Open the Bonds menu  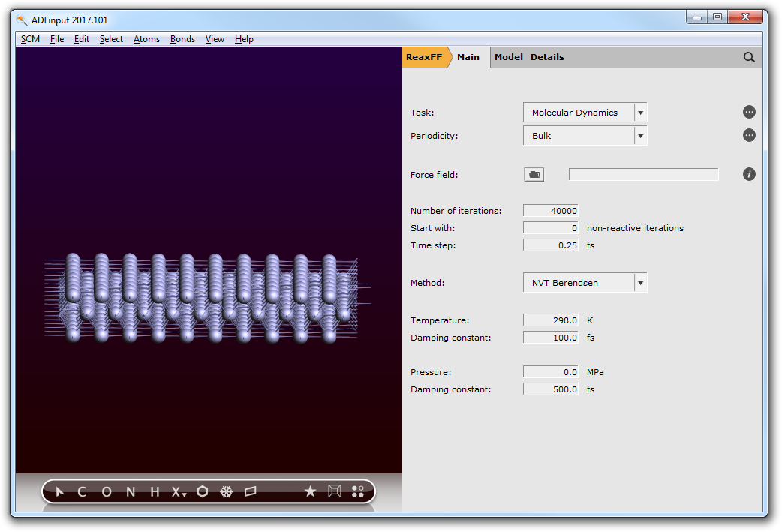(182, 39)
